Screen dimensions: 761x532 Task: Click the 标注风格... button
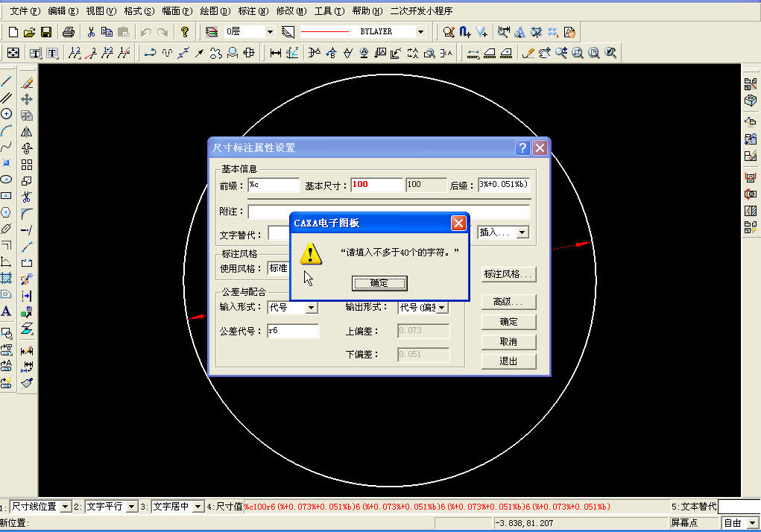[508, 274]
